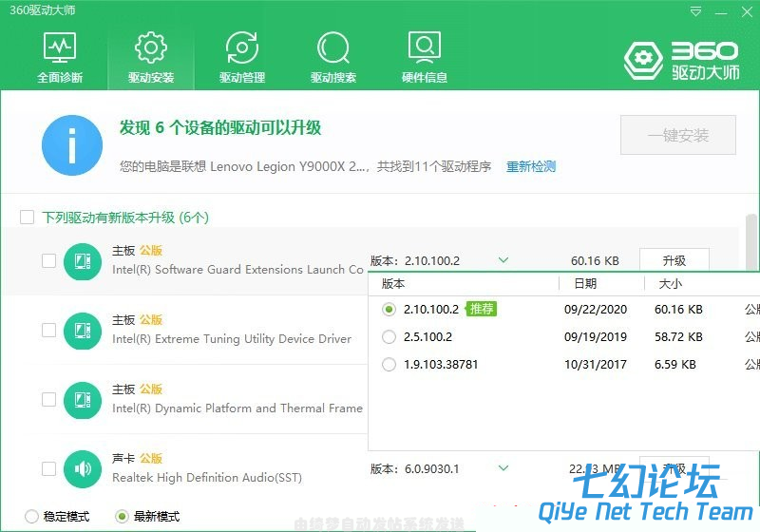Click the Realtek audio speaker icon
760x532 pixels.
pos(83,469)
